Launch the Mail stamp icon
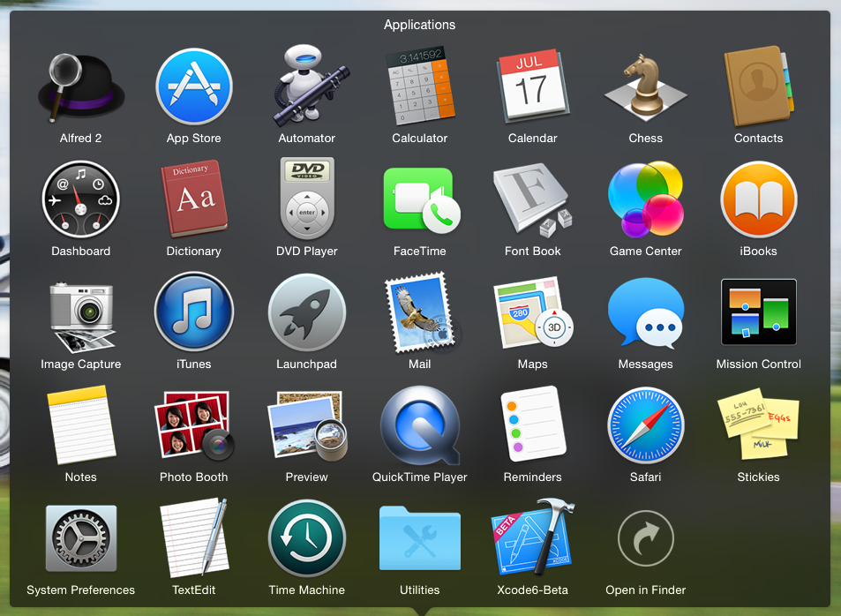This screenshot has width=841, height=616. pyautogui.click(x=422, y=312)
